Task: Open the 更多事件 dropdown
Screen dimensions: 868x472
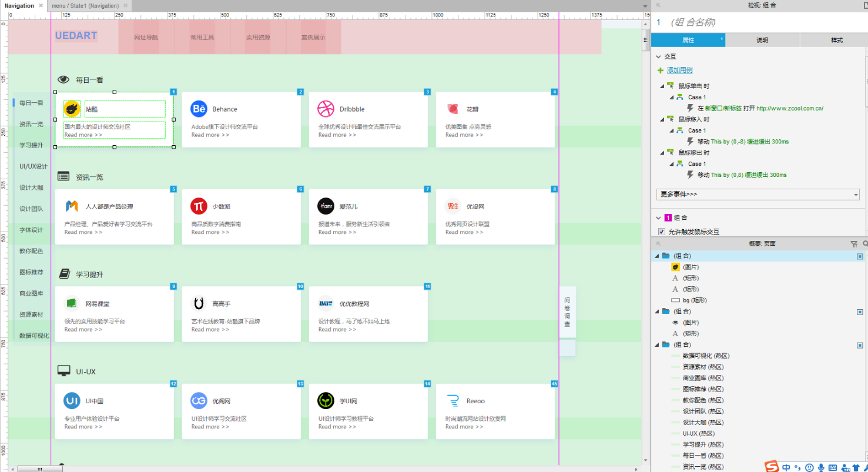Action: [x=758, y=194]
